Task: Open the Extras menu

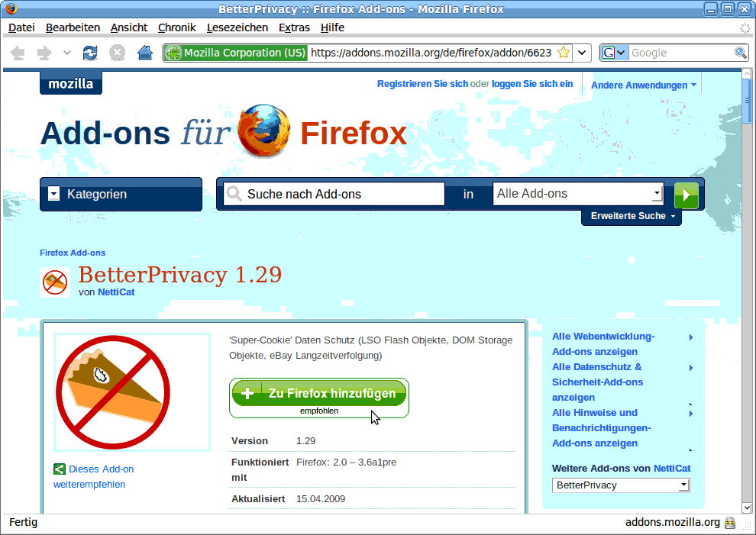Action: pyautogui.click(x=294, y=27)
